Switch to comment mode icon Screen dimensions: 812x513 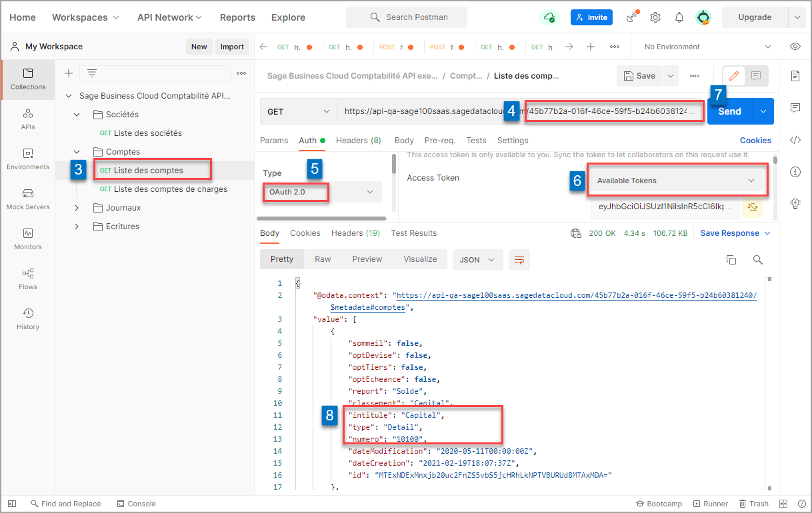click(756, 76)
